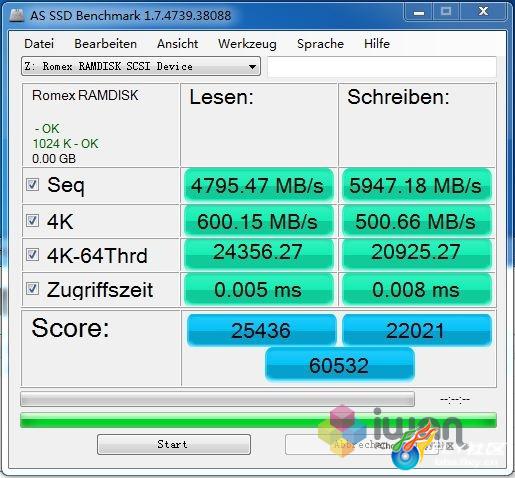
Task: Click the empty text field beside drive selector
Action: [382, 66]
